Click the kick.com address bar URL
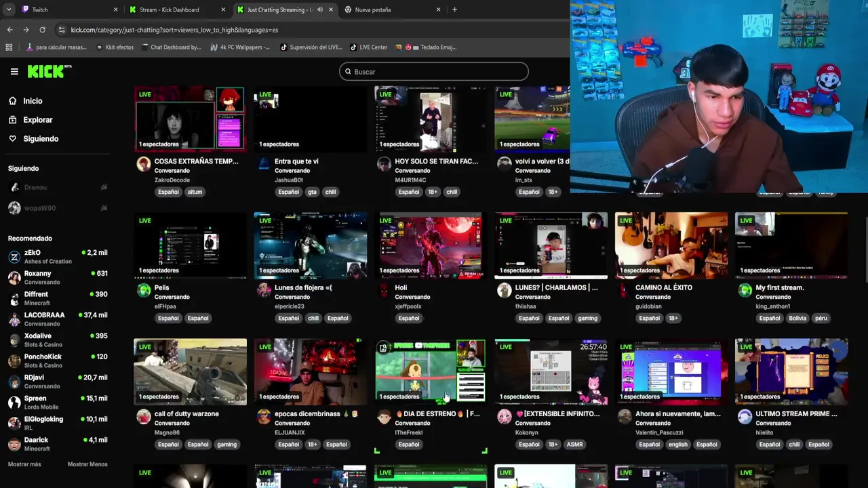Viewport: 868px width, 488px height. [174, 30]
